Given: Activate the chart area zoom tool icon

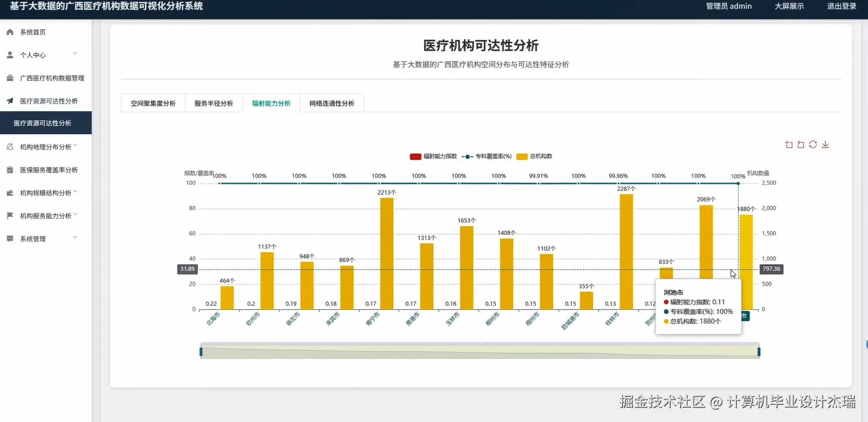Looking at the screenshot, I should 789,145.
